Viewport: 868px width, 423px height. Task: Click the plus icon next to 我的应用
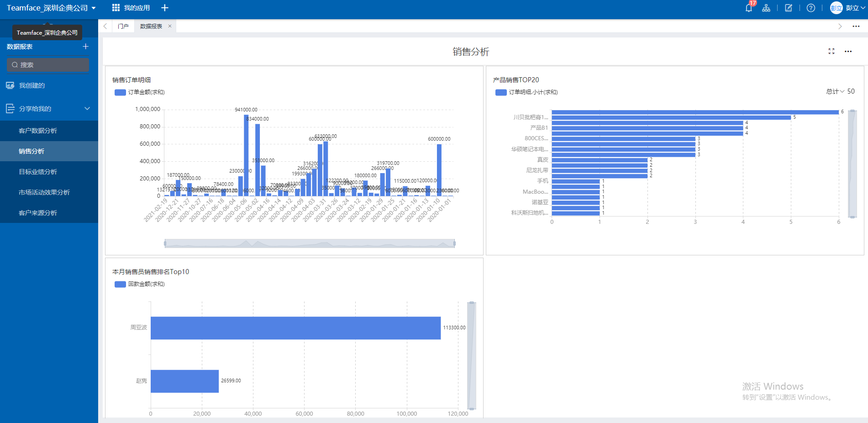tap(165, 8)
